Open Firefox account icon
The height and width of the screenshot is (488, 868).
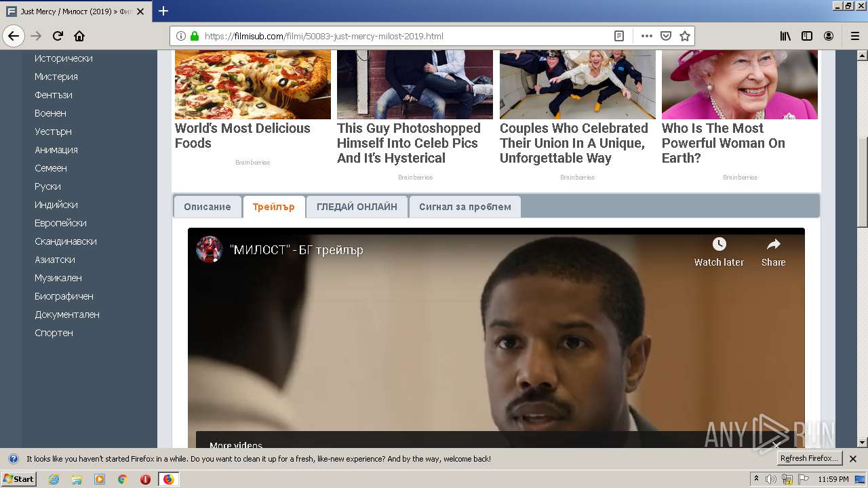coord(829,36)
